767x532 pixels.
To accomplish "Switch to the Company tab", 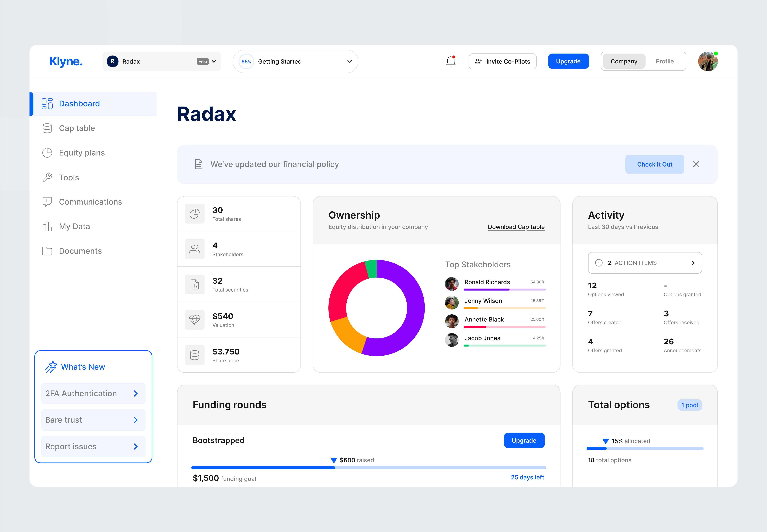I will pyautogui.click(x=624, y=61).
